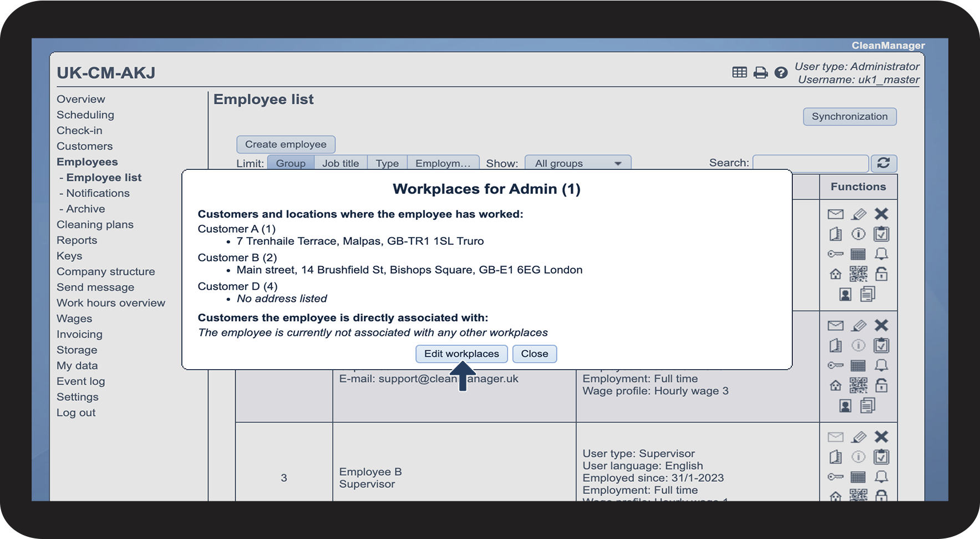The width and height of the screenshot is (980, 539).
Task: Click into the Search input field
Action: [x=810, y=163]
